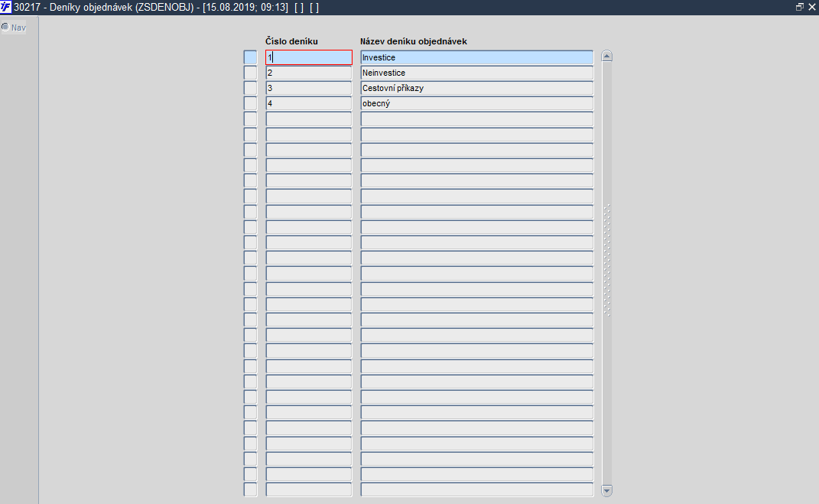
Task: Close the Deníky objednávek window
Action: [x=812, y=7]
